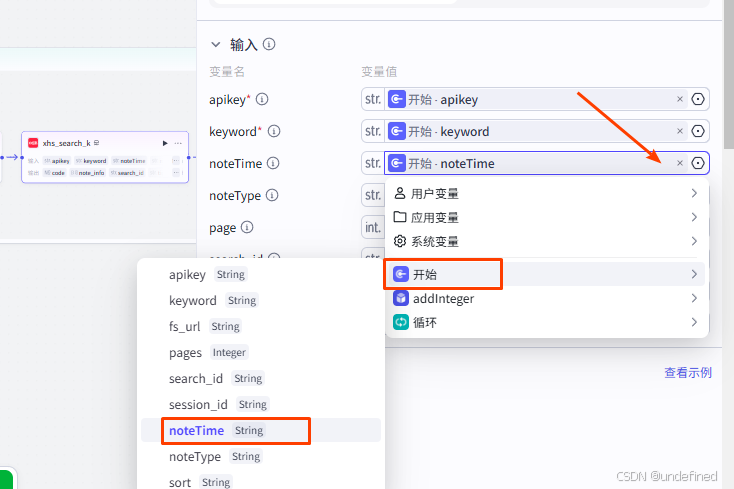Click the 系统变量 gear icon
Viewport: 734px width, 489px height.
(x=400, y=241)
